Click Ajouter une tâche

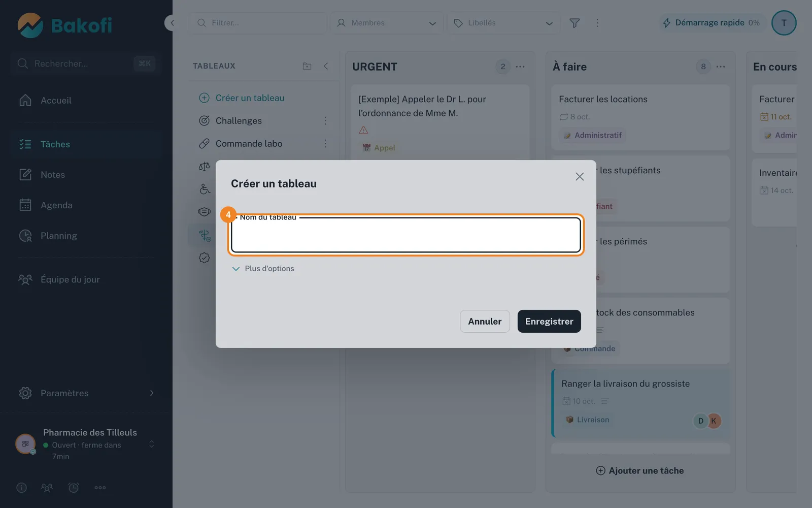(x=640, y=471)
